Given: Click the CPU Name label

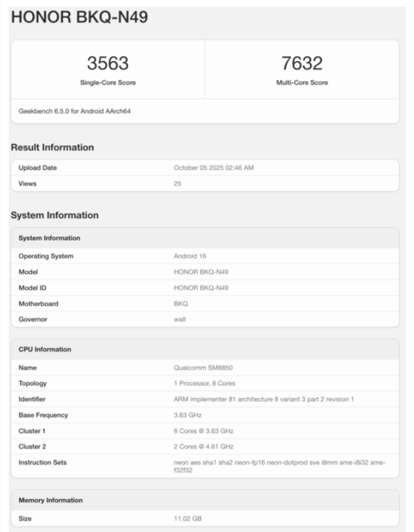Looking at the screenshot, I should point(28,368).
